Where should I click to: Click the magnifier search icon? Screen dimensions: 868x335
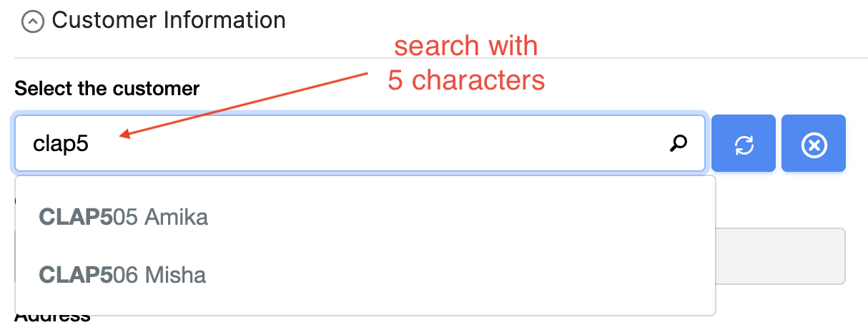pyautogui.click(x=678, y=144)
